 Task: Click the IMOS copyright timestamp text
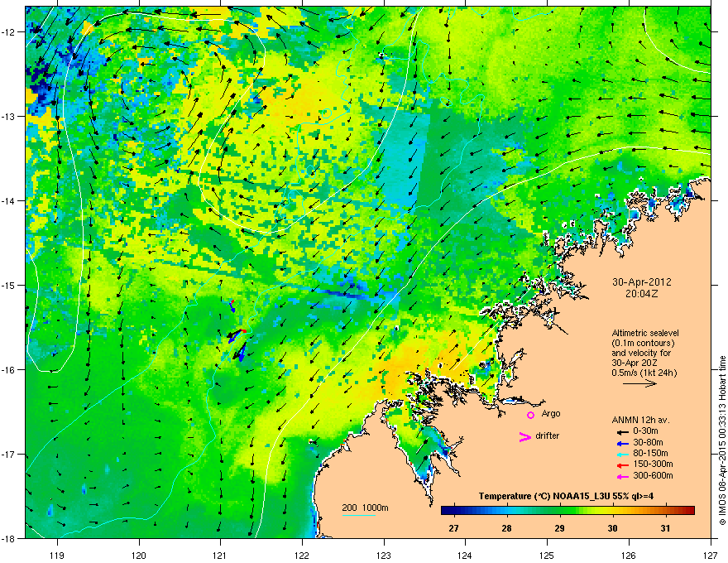[722, 440]
